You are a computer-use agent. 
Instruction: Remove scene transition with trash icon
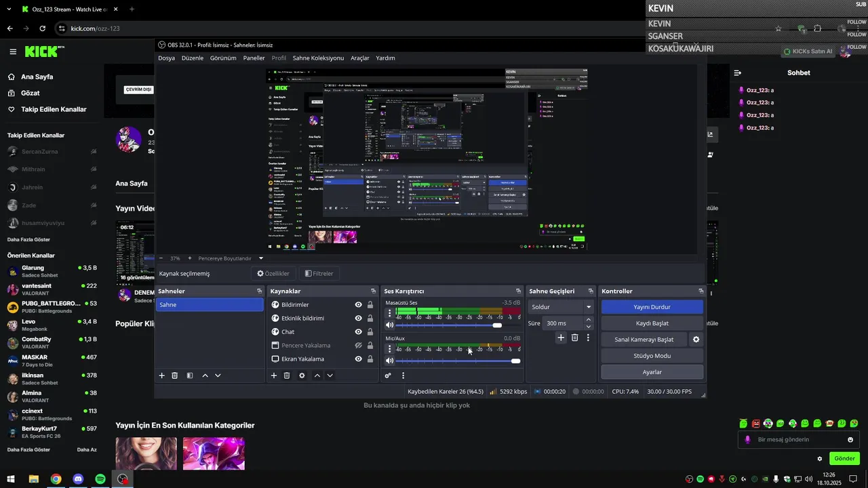574,338
